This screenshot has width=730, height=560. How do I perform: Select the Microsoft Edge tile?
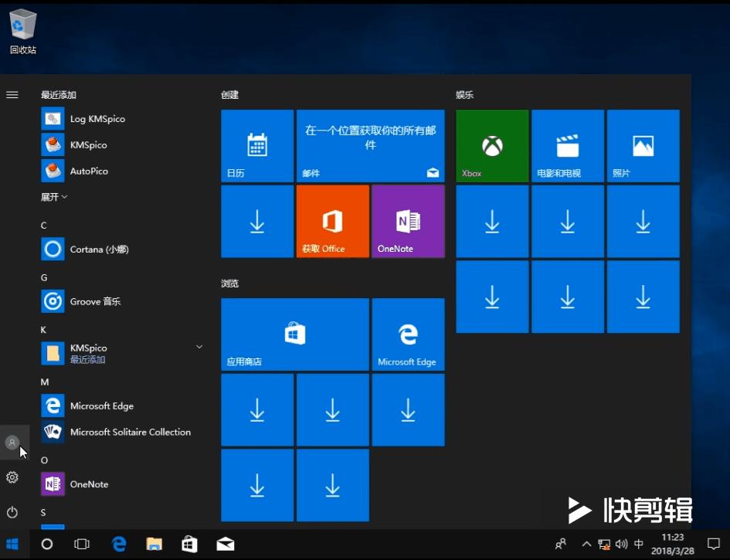click(408, 334)
